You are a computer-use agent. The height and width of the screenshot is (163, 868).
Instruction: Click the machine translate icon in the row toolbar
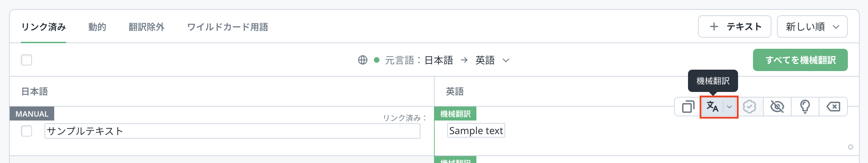[712, 107]
